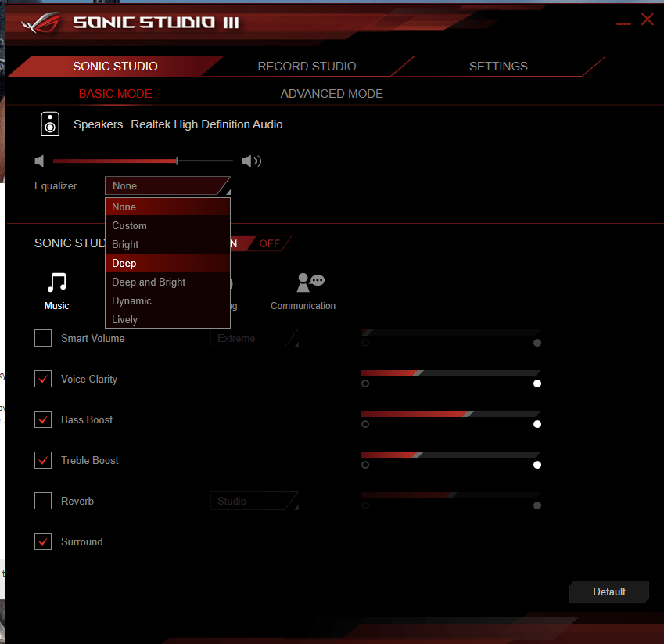The height and width of the screenshot is (644, 664).
Task: Adjust the Reverb level slider
Action: [x=450, y=495]
